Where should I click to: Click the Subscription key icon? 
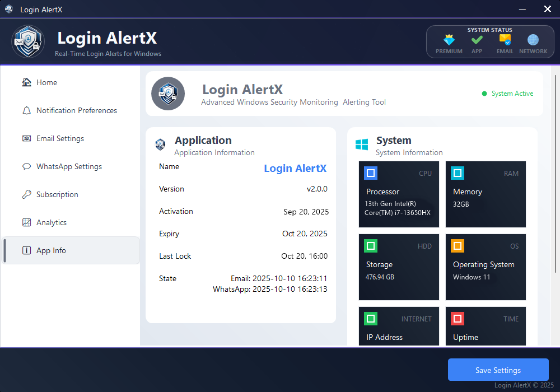[x=26, y=194]
